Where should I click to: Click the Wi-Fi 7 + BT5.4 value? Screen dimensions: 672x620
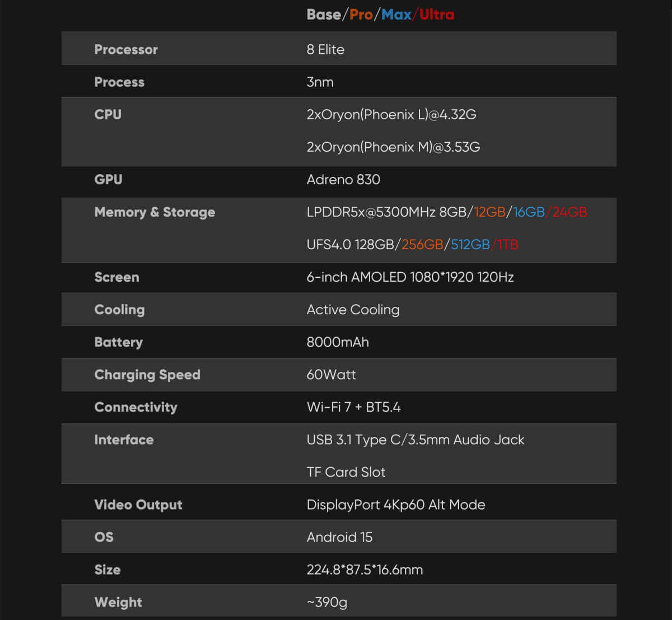353,407
